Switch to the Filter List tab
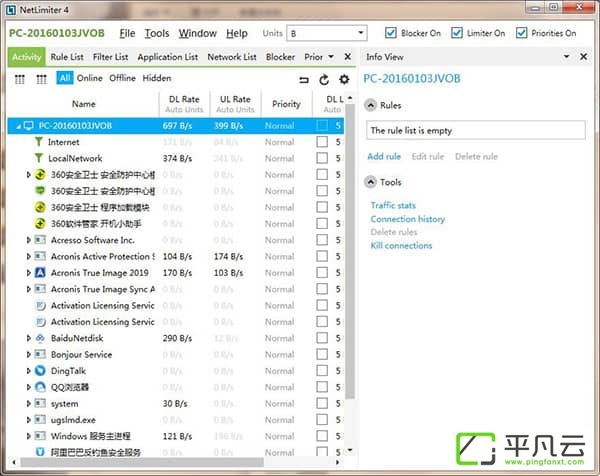600x476 pixels. [x=110, y=57]
